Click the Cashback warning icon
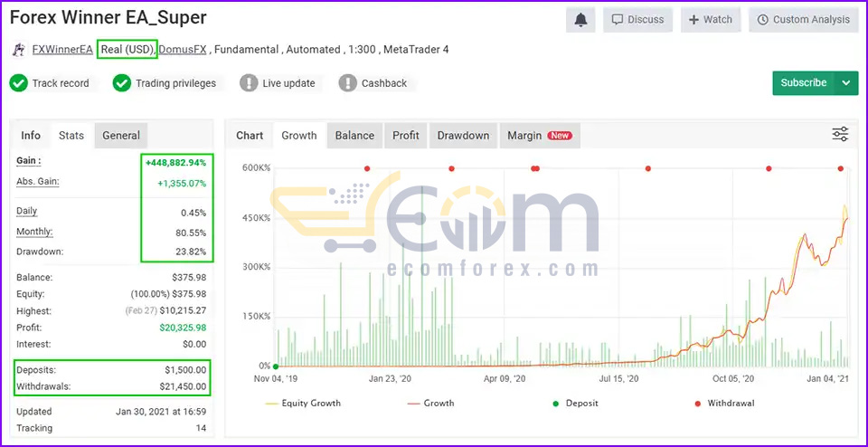Viewport: 868px width, 447px height. [347, 83]
